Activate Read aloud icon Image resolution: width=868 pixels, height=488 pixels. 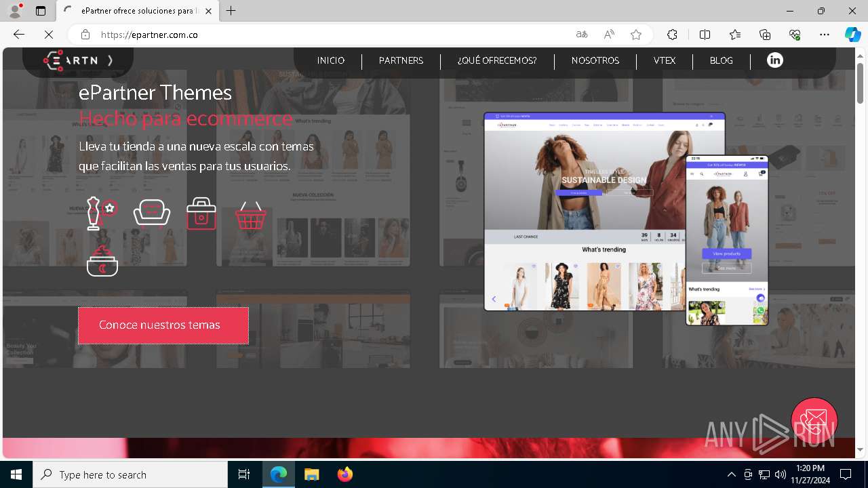point(609,35)
